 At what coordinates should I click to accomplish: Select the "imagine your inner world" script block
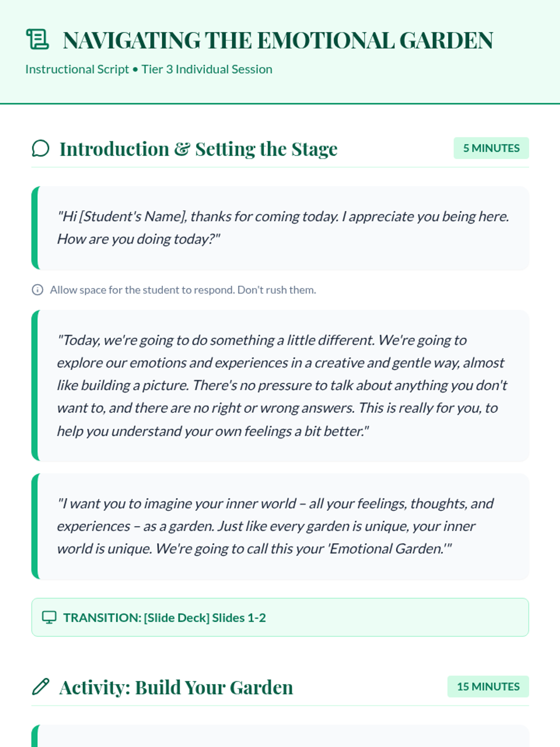click(x=280, y=526)
